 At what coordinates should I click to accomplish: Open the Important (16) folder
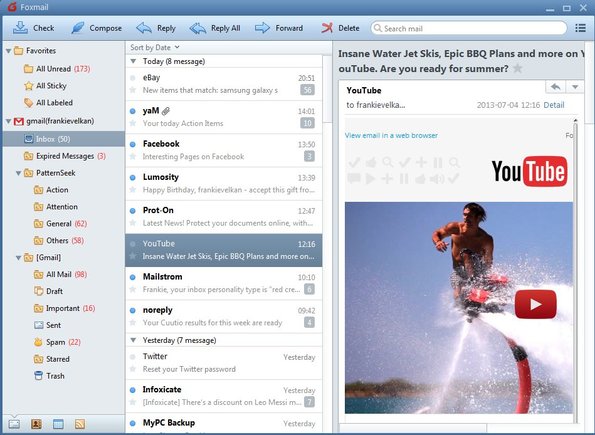[x=65, y=308]
